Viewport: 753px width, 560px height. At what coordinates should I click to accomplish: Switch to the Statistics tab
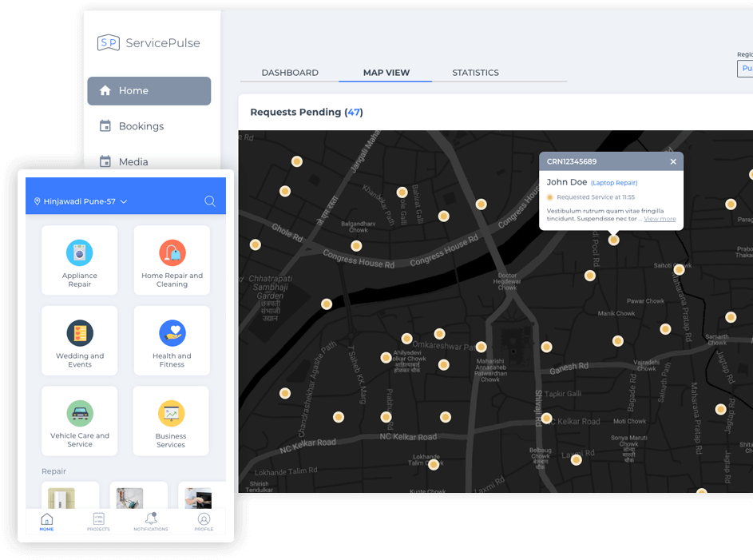[x=475, y=73]
